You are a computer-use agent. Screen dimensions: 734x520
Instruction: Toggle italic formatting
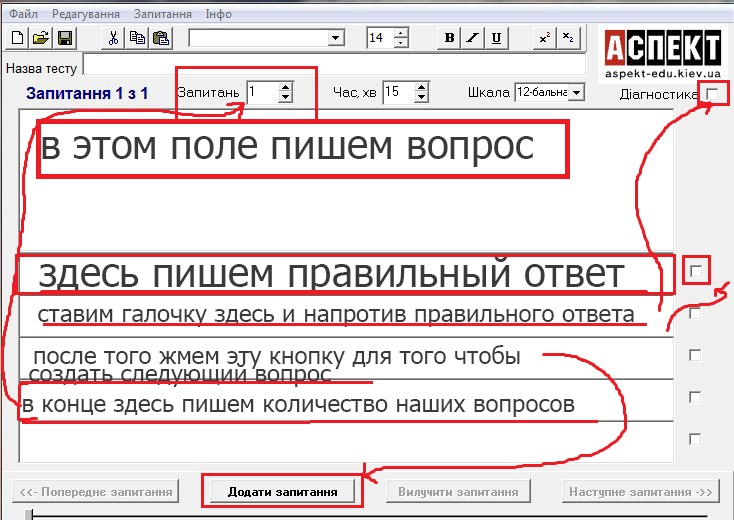coord(473,38)
